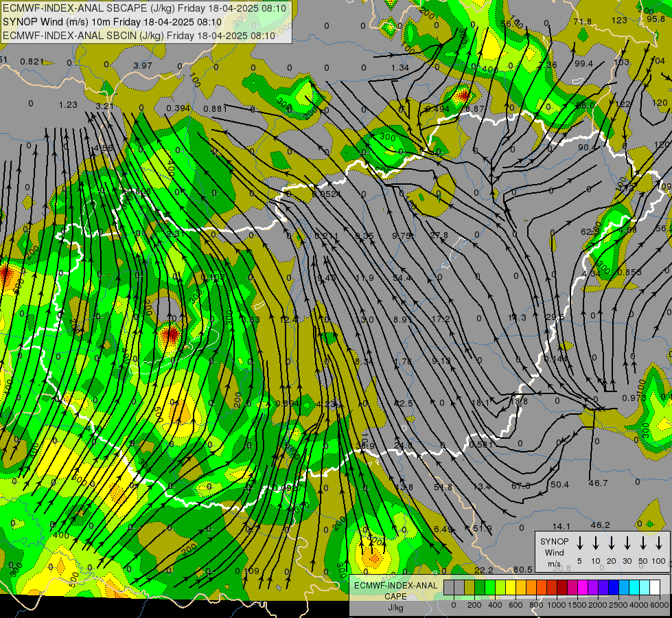Click the 50 m/s wind arrow in SYNOP legend

pos(643,543)
